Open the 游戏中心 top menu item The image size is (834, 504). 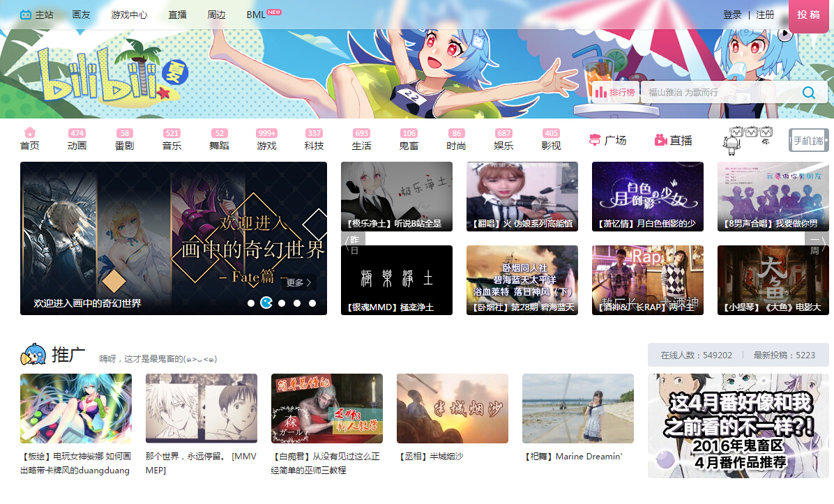pyautogui.click(x=129, y=15)
